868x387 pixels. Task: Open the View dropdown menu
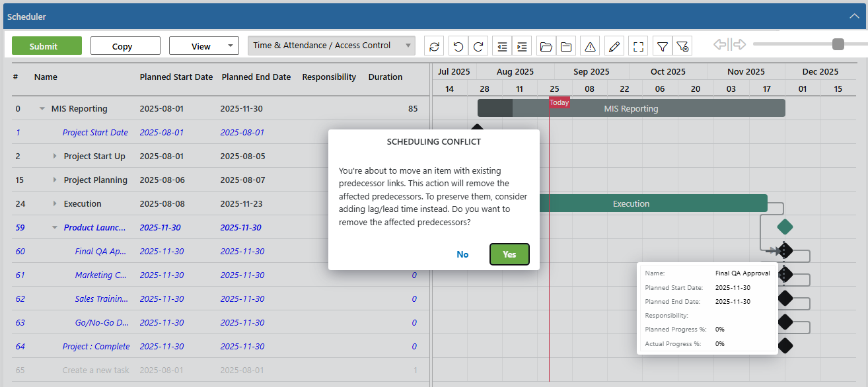pos(204,46)
